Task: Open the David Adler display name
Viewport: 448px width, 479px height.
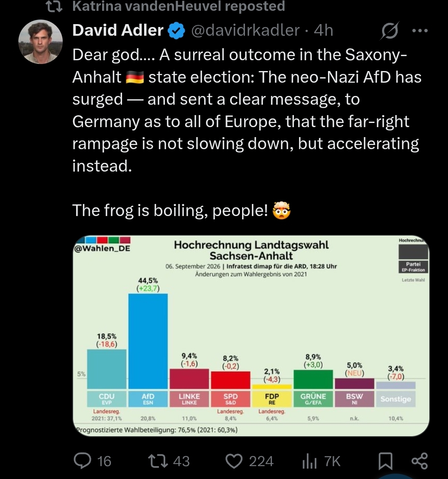Action: [x=118, y=30]
